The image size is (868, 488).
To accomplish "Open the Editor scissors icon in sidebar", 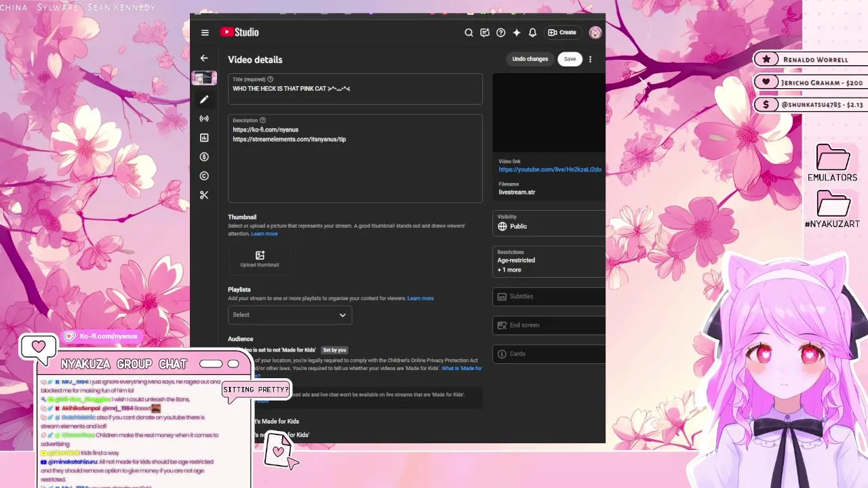I will point(204,195).
